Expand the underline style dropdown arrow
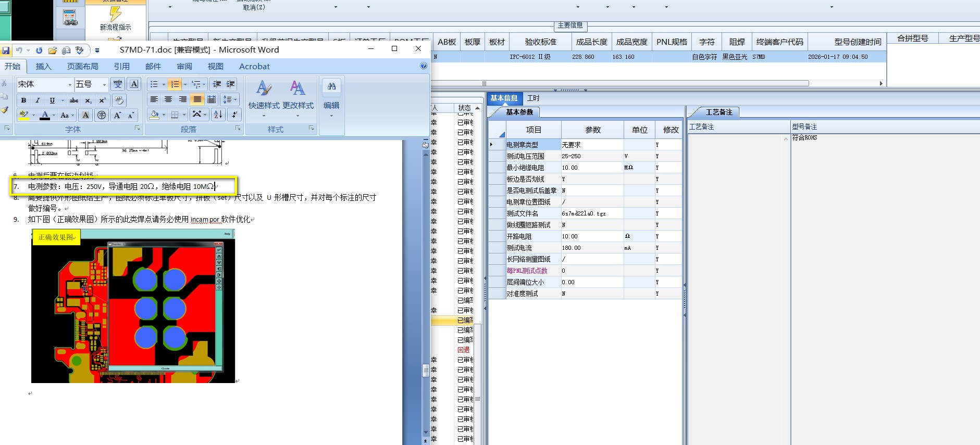This screenshot has width=980, height=445. point(63,100)
